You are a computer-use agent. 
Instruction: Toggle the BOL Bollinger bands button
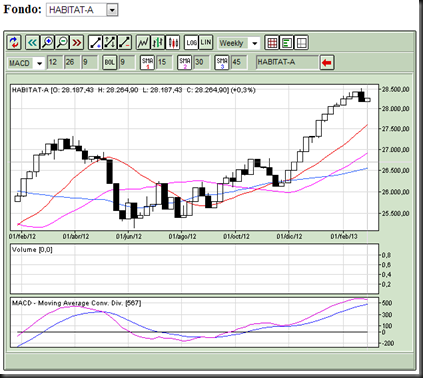click(110, 62)
